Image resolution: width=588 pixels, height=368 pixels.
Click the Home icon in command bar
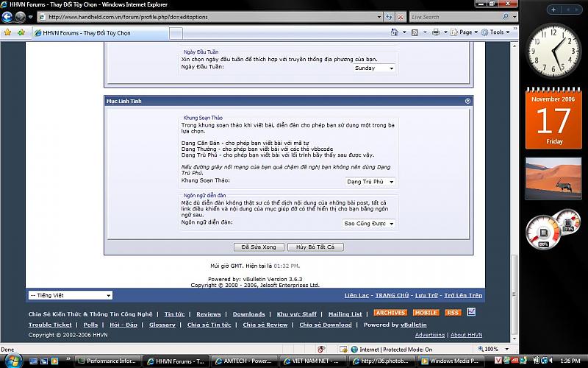pyautogui.click(x=395, y=32)
